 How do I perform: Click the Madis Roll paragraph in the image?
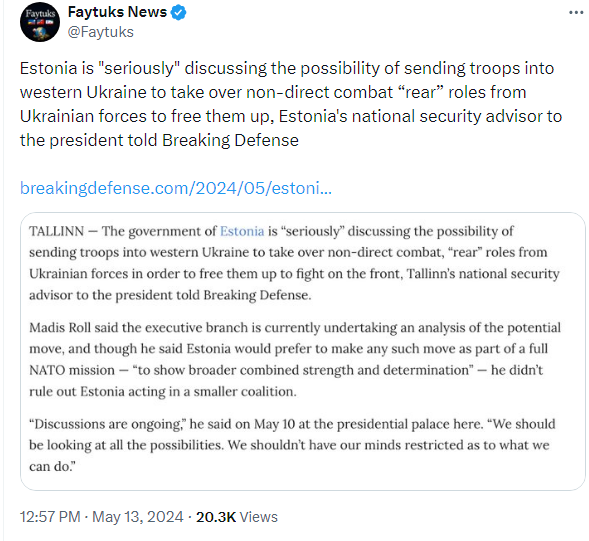295,360
